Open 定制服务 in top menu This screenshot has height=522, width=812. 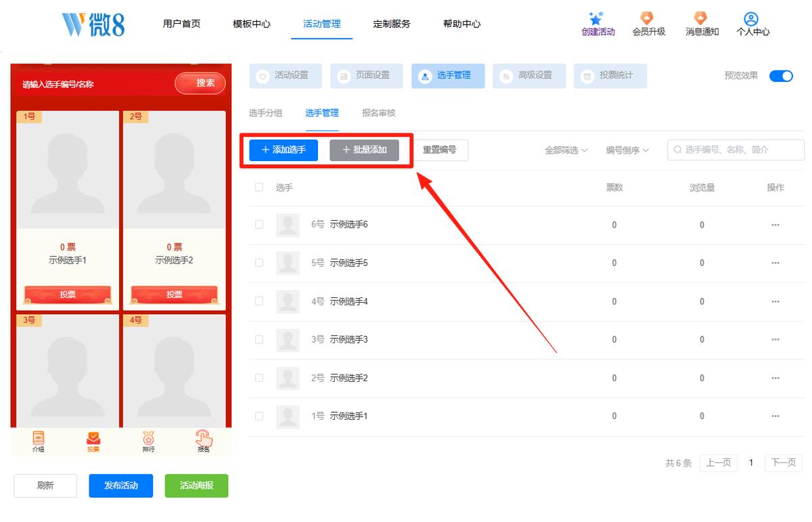392,24
